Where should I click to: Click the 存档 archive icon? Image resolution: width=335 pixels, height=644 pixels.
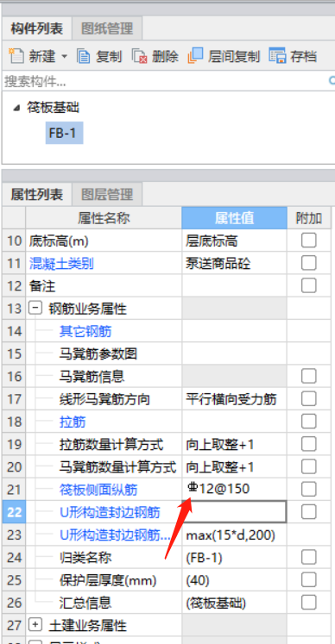click(x=278, y=55)
